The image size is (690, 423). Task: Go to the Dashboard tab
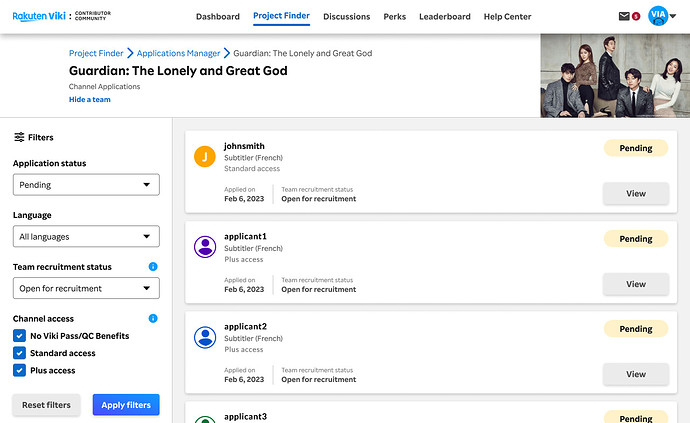tap(218, 17)
